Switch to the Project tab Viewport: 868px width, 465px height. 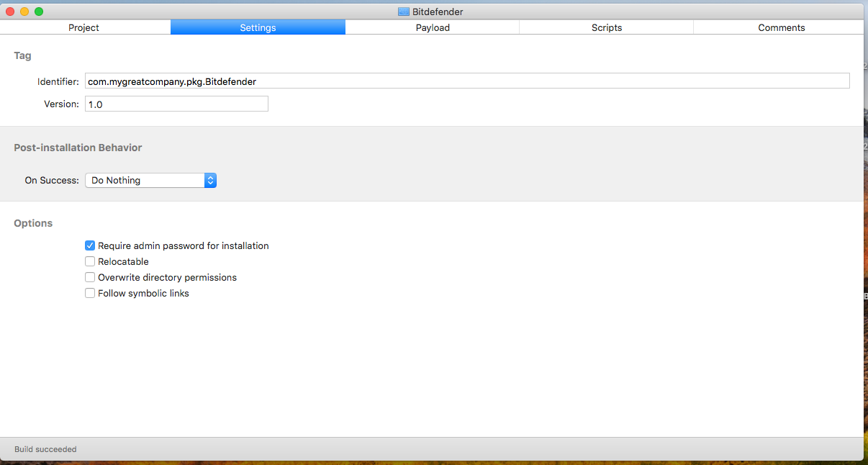click(x=84, y=27)
